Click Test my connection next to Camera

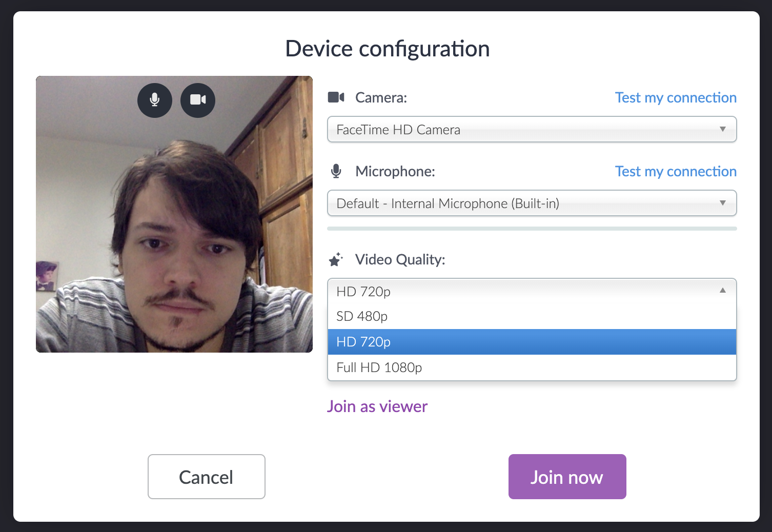(x=676, y=98)
